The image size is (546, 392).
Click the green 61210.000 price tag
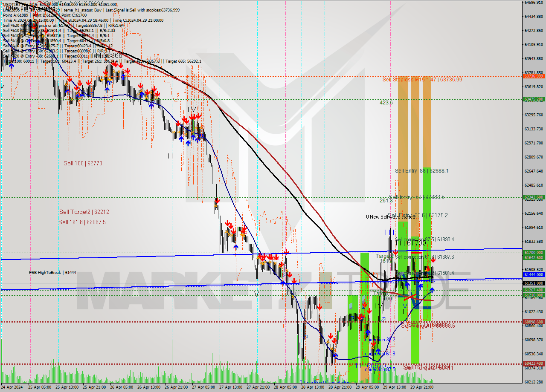tap(533, 295)
